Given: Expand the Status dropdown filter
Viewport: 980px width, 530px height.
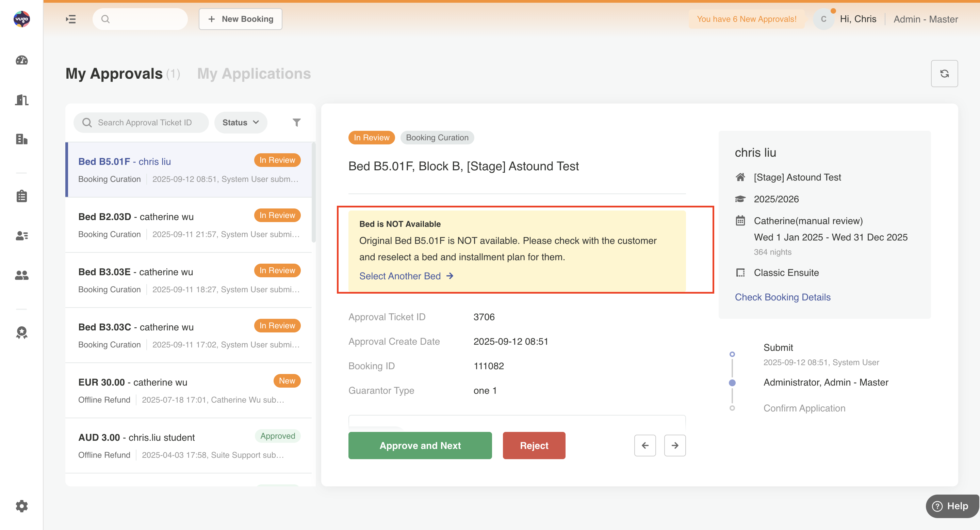Looking at the screenshot, I should click(241, 123).
